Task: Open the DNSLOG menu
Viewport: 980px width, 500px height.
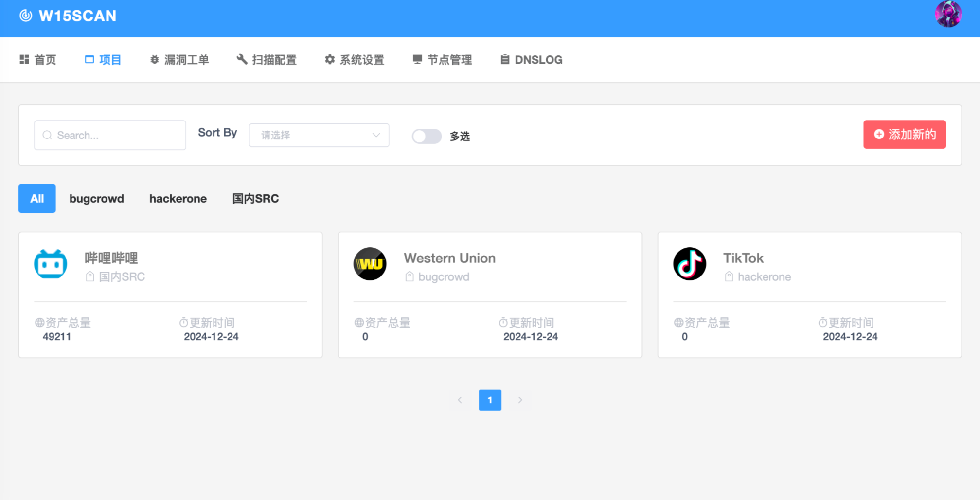Action: point(531,59)
